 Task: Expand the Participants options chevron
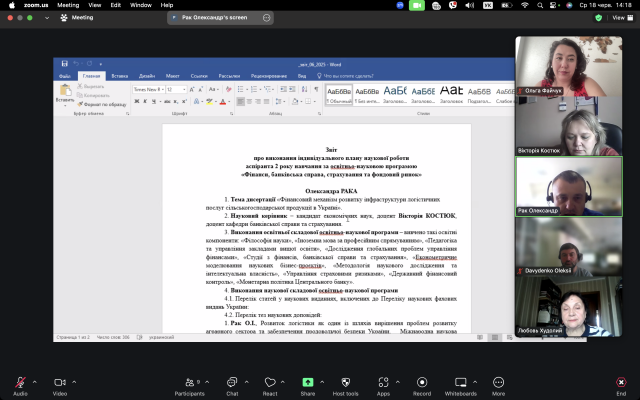click(x=207, y=382)
